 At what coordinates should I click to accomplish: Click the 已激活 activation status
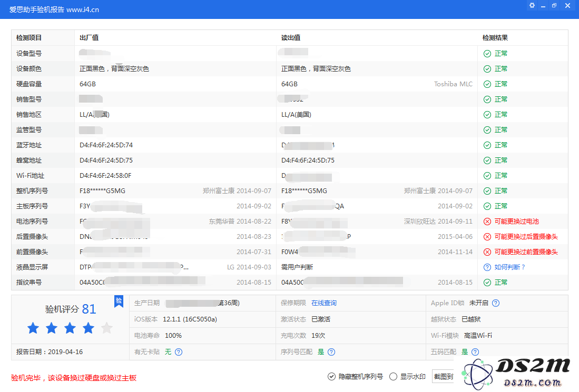pos(321,319)
